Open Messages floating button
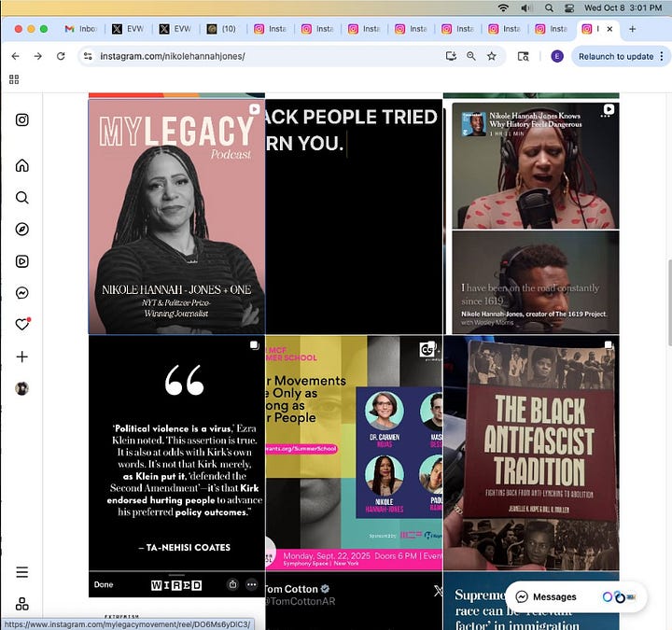Screen dimensions: 672x630 tap(576, 596)
